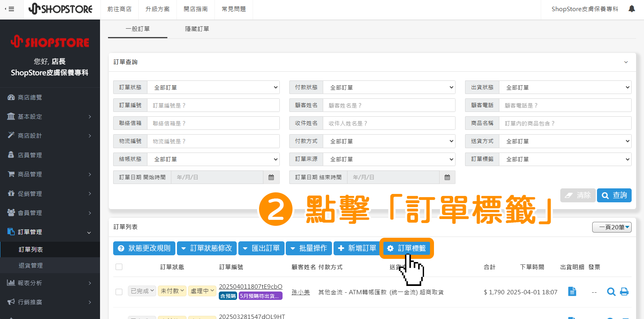Print order 202504011807tE9cbO with printer icon
This screenshot has width=644, height=319.
pos(624,292)
